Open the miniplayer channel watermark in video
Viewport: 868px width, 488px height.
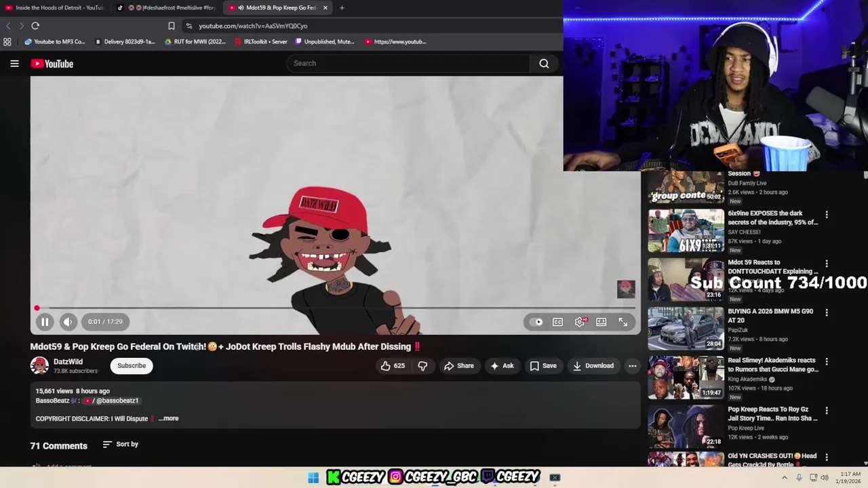[626, 289]
